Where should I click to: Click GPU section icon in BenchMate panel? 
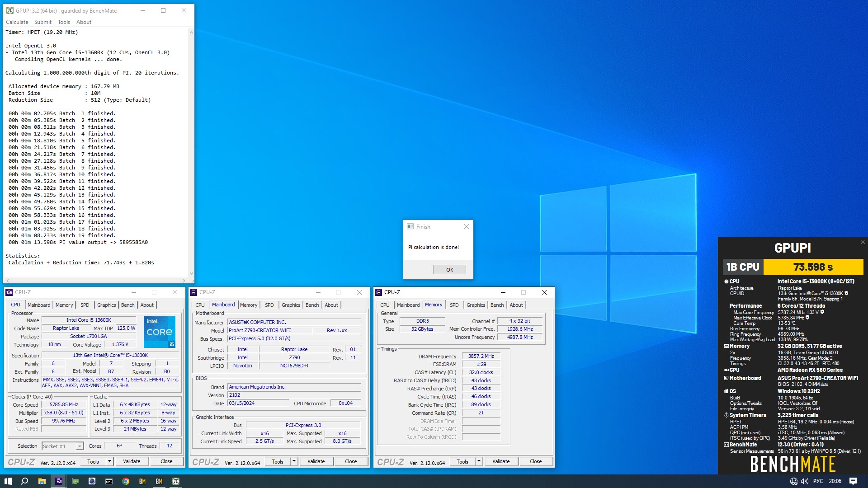tap(726, 370)
